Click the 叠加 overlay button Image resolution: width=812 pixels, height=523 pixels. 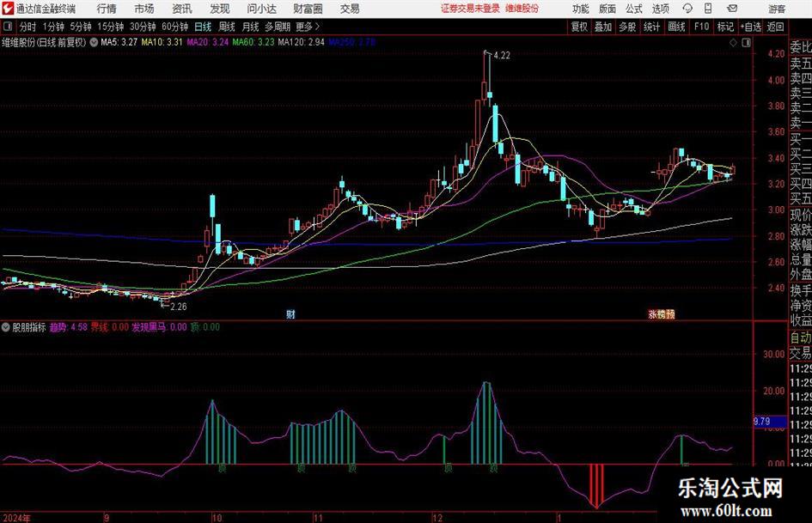(603, 27)
